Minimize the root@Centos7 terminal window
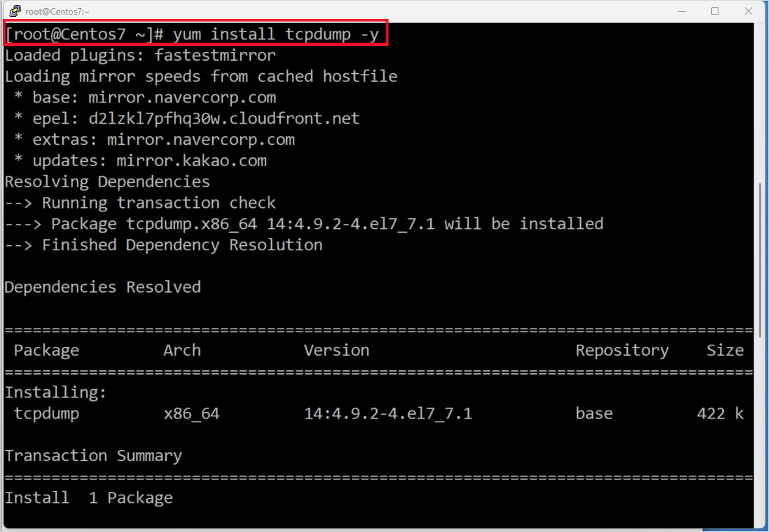 (682, 11)
